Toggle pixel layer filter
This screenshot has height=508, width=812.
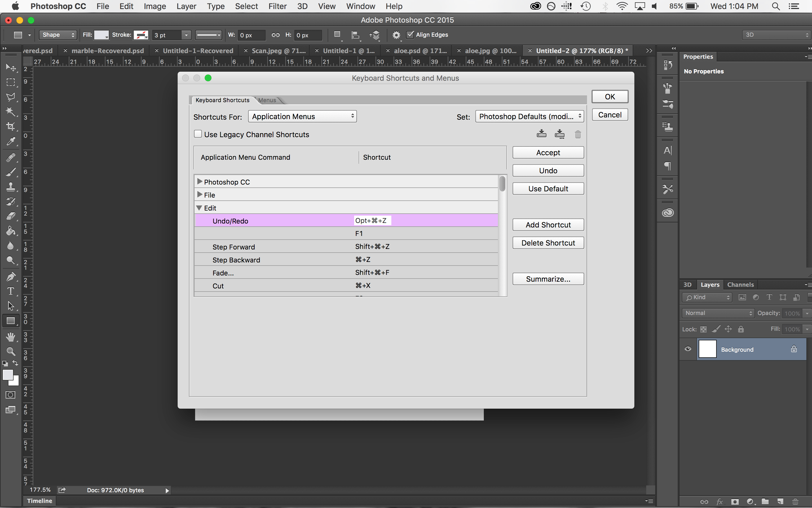click(742, 297)
